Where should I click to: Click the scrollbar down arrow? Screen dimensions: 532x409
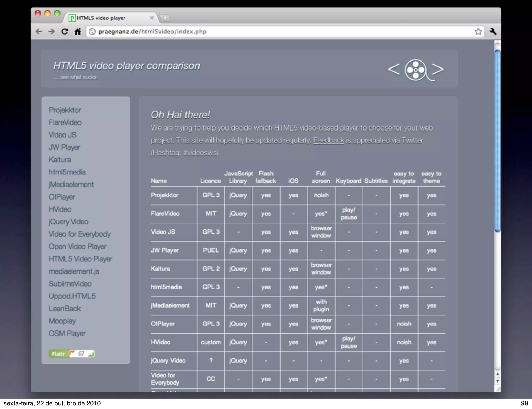pos(497,381)
